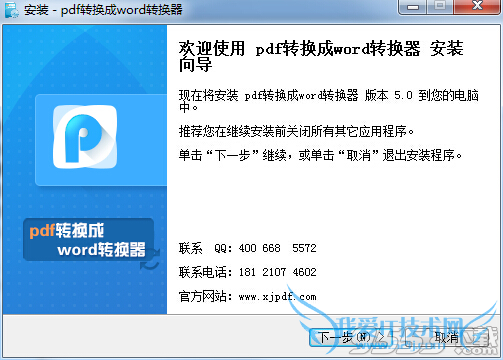This screenshot has width=503, height=360.
Task: Click the QQ number 400 668 5572
Action: (x=277, y=248)
